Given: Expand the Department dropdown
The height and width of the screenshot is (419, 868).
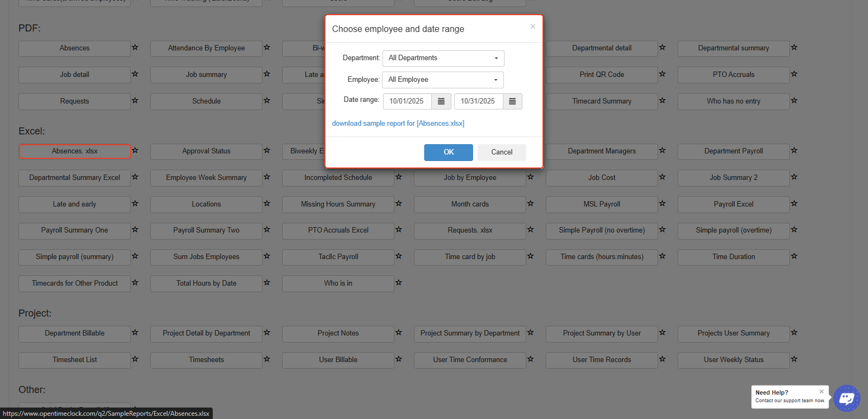Looking at the screenshot, I should pos(443,58).
